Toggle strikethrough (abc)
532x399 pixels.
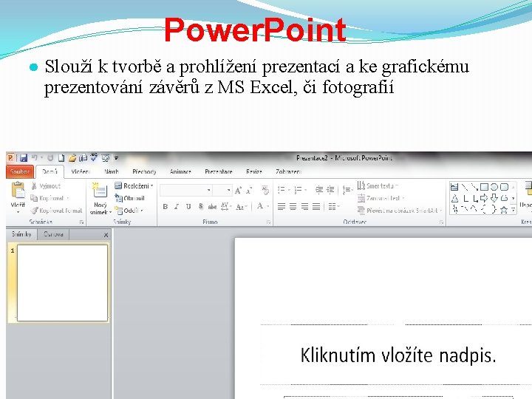[212, 207]
